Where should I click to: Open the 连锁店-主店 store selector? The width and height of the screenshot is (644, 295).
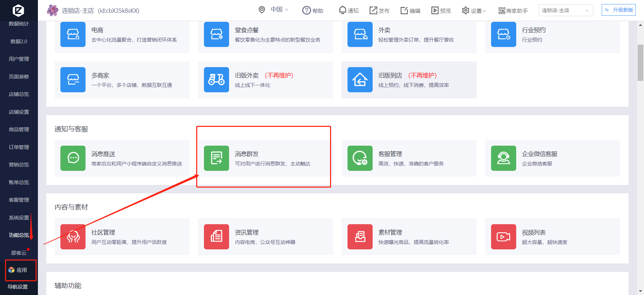coord(566,10)
